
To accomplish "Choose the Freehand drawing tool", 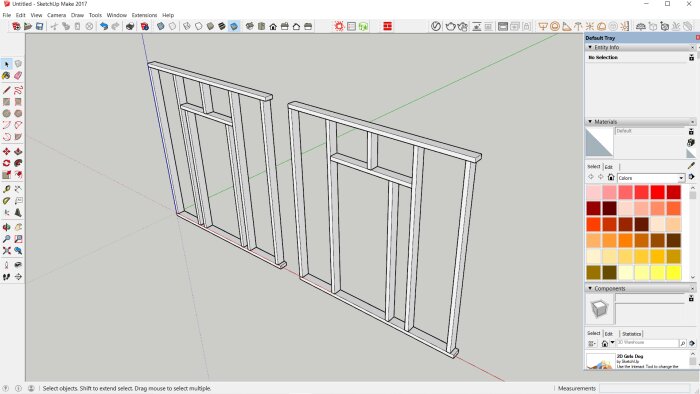I will pyautogui.click(x=18, y=91).
